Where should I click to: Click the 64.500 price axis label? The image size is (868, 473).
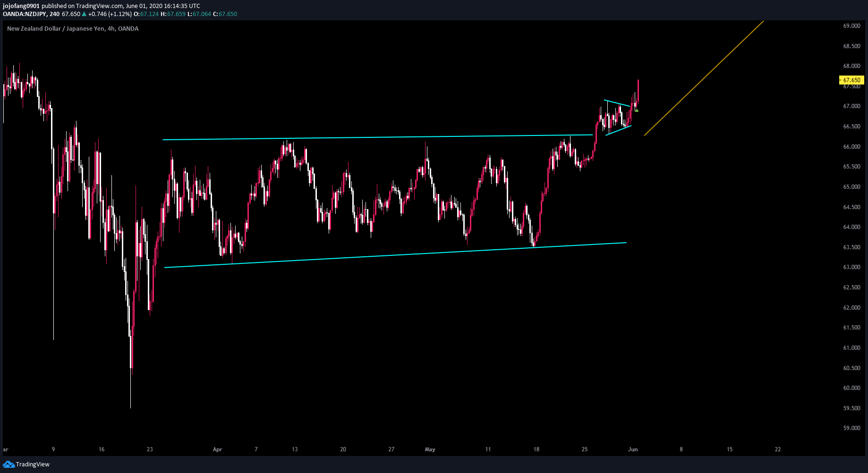pos(851,207)
